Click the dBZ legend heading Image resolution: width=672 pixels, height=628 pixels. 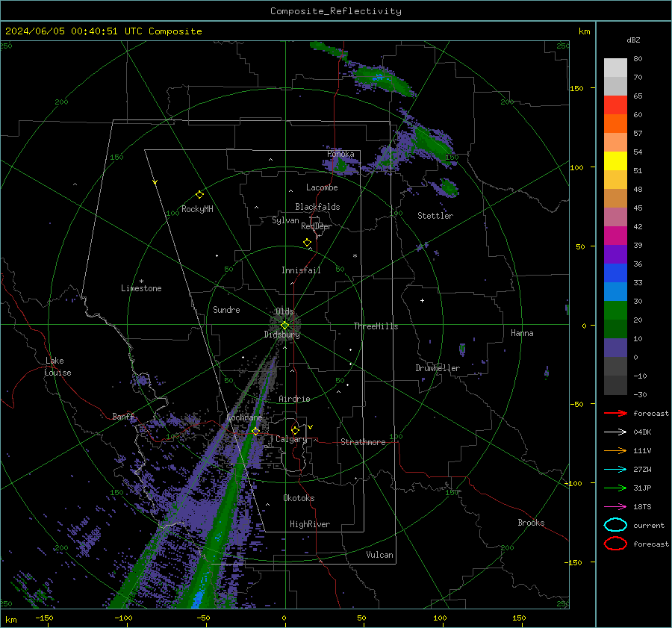tap(633, 40)
